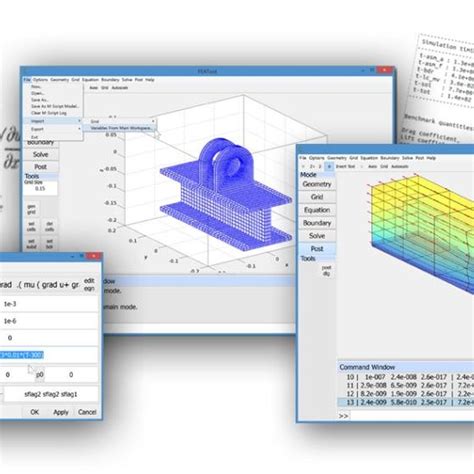The width and height of the screenshot is (474, 474).
Task: Open the Geometry menu in the FEATool mesh window
Action: point(60,80)
